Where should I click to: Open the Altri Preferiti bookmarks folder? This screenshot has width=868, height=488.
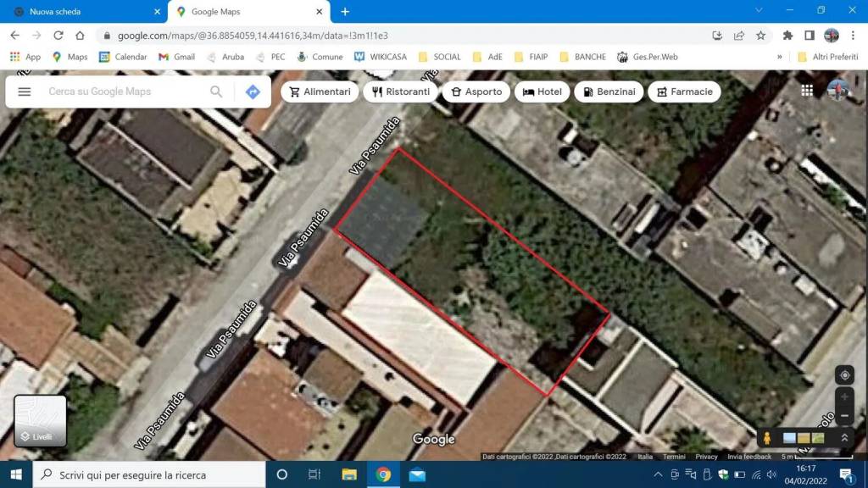(827, 57)
